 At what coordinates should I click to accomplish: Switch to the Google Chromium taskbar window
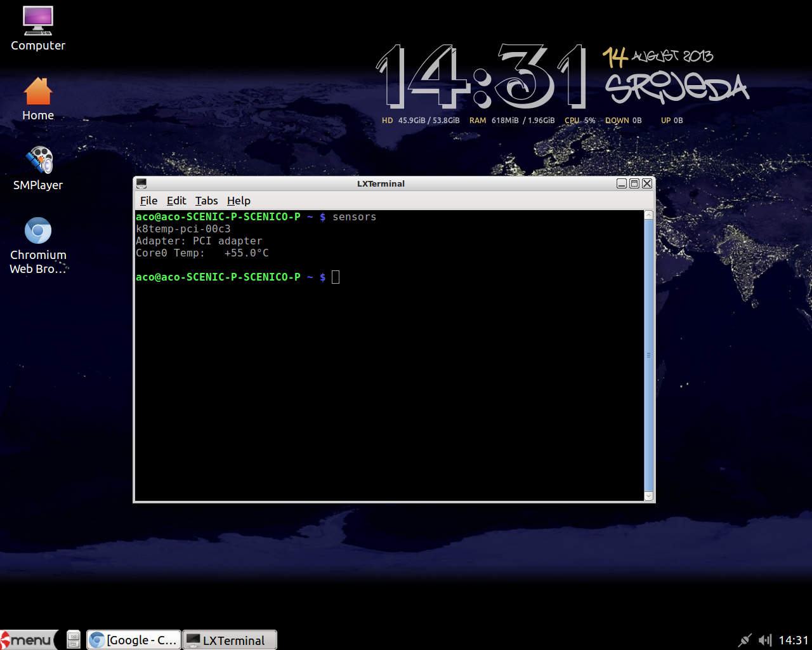click(133, 640)
